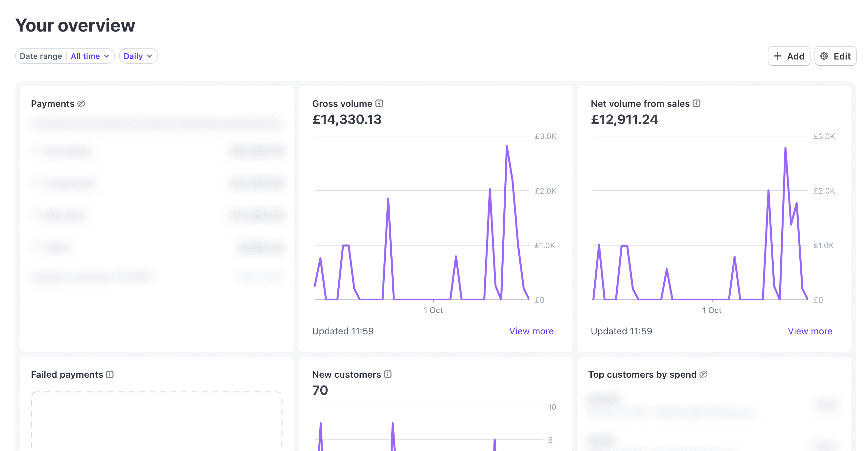Image resolution: width=868 pixels, height=451 pixels.
Task: Open the Net volume from sales info tooltip
Action: click(696, 104)
